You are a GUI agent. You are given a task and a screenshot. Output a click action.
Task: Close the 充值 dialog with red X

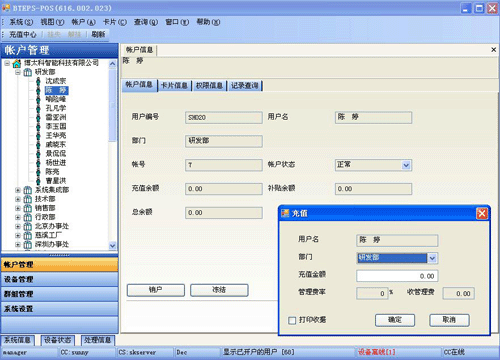pos(482,213)
